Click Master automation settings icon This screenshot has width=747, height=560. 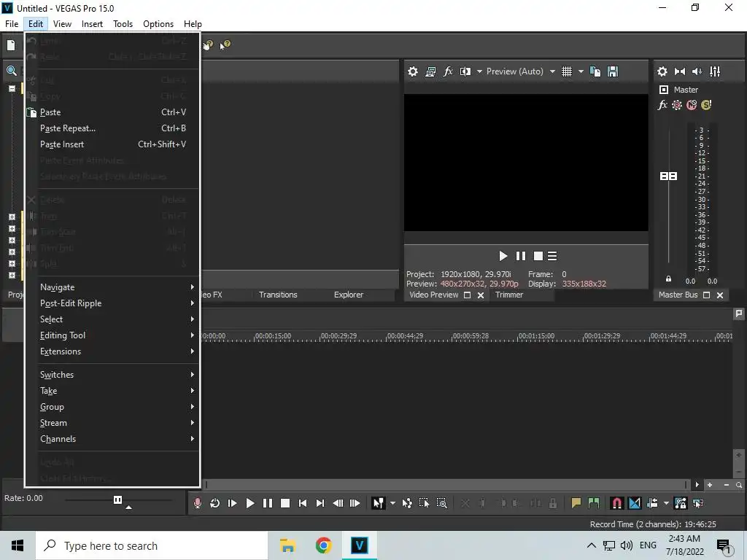pyautogui.click(x=677, y=105)
